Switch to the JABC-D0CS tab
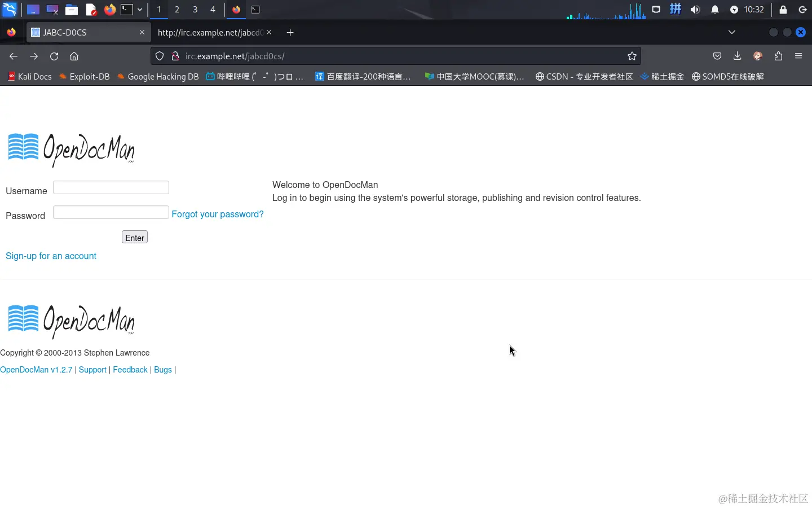Viewport: 812px width, 508px height. point(88,33)
